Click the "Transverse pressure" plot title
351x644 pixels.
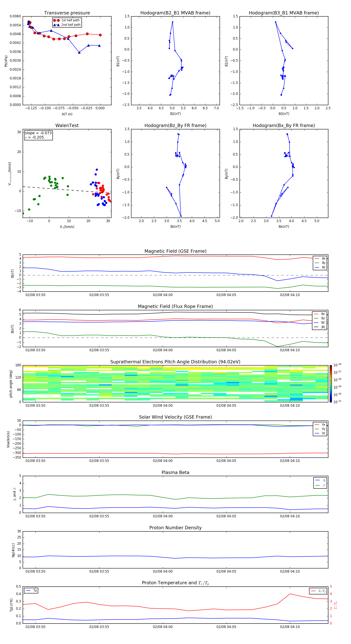click(x=67, y=13)
